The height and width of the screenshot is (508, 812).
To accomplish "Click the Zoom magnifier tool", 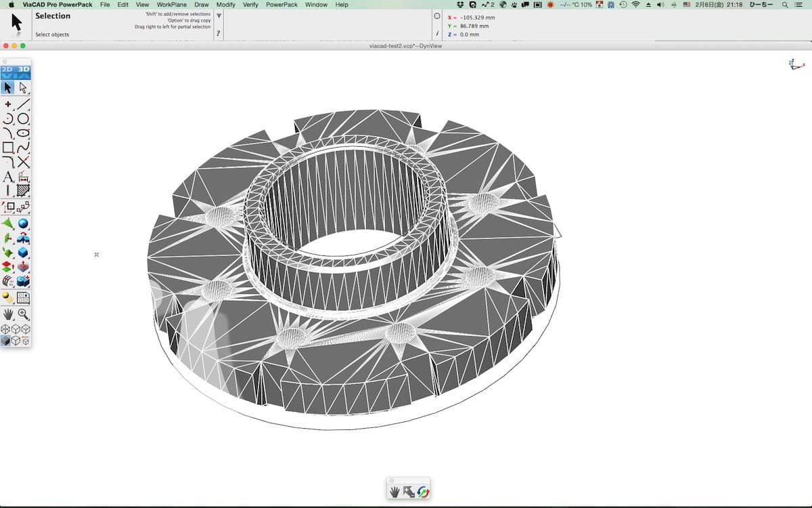I will tap(24, 314).
